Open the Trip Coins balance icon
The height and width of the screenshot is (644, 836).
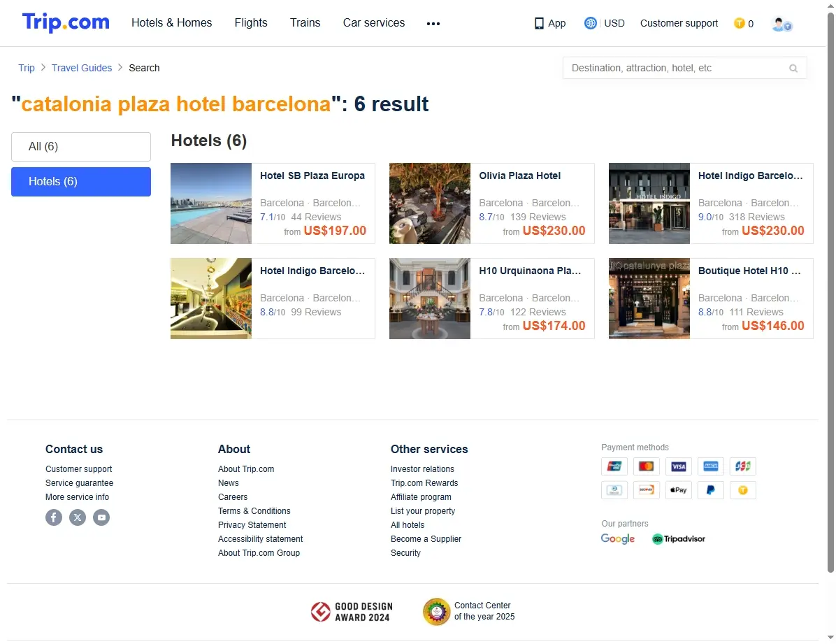[x=739, y=23]
